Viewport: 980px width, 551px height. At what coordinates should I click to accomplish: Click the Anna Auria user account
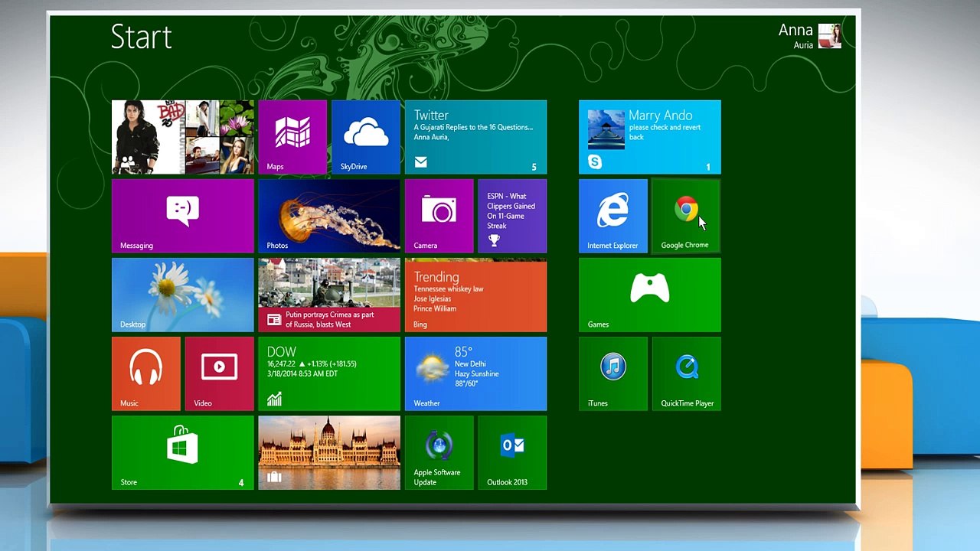pos(809,36)
